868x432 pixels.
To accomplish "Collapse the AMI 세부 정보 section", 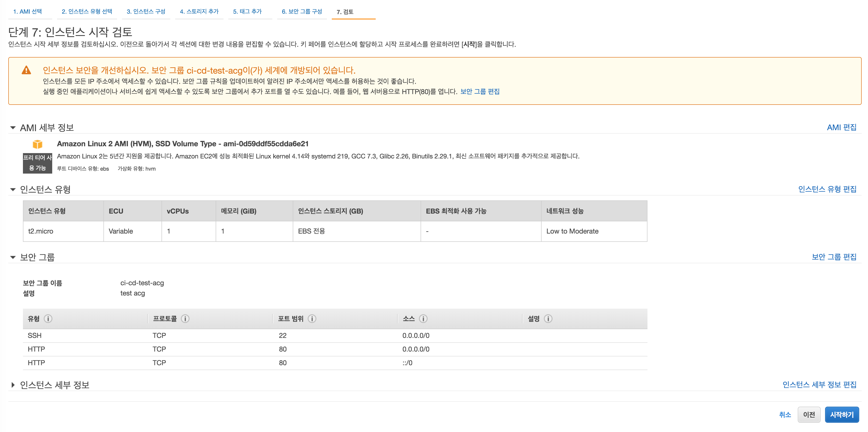I will click(x=13, y=128).
